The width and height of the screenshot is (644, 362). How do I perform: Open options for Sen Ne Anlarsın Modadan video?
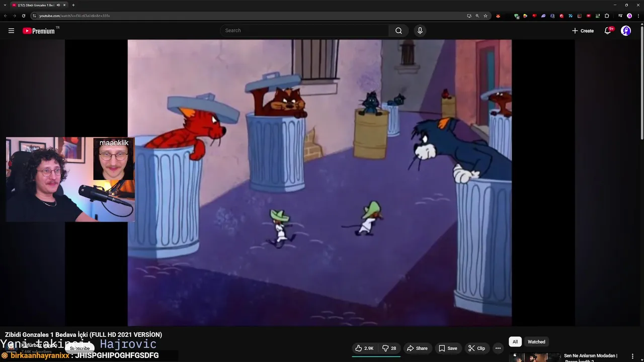click(x=632, y=356)
